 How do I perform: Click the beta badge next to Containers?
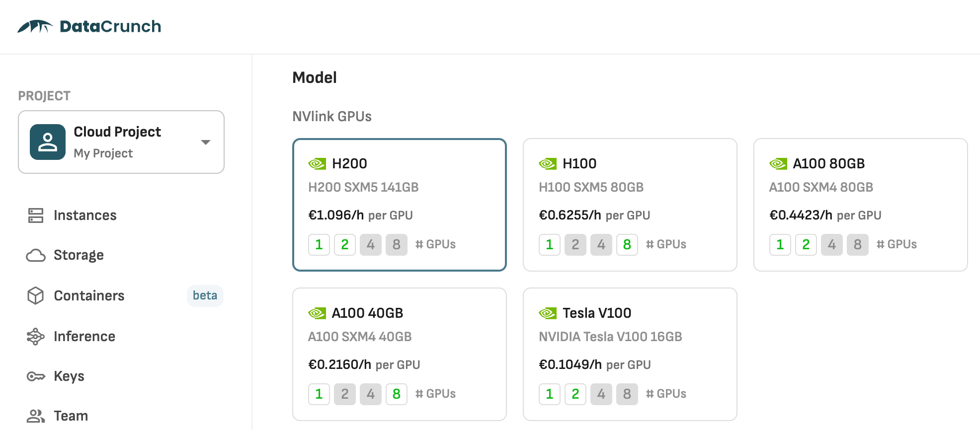point(205,296)
